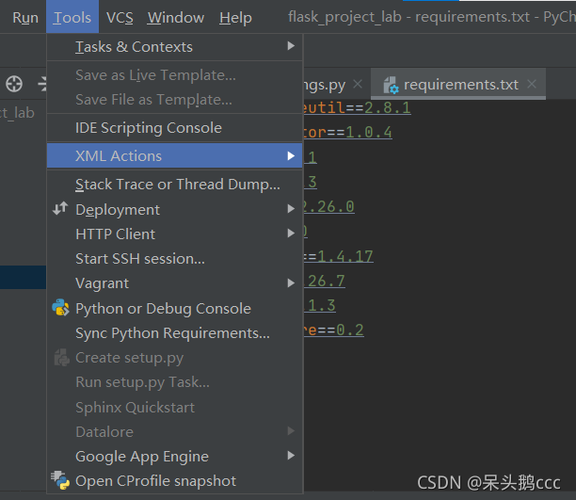Click the Deployment arrows icon
This screenshot has height=500, width=576.
point(61,208)
